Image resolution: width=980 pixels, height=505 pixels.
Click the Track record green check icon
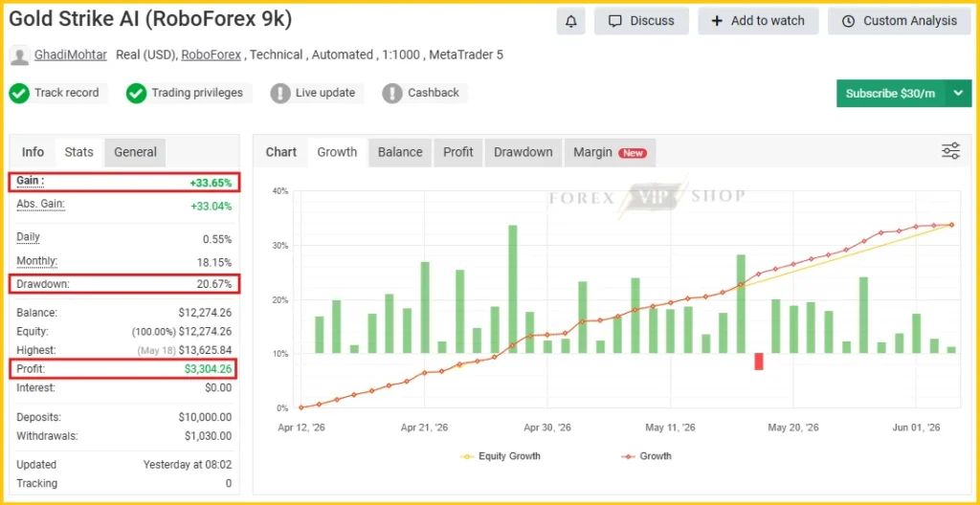19,94
